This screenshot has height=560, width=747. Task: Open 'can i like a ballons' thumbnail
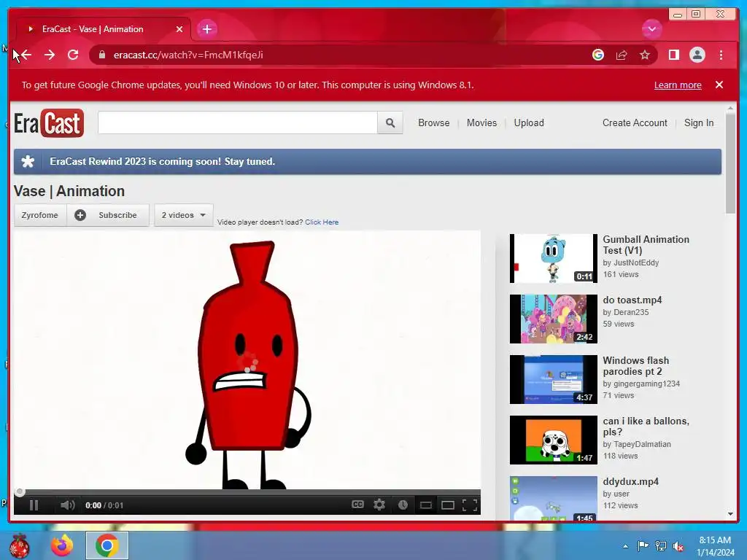click(554, 440)
